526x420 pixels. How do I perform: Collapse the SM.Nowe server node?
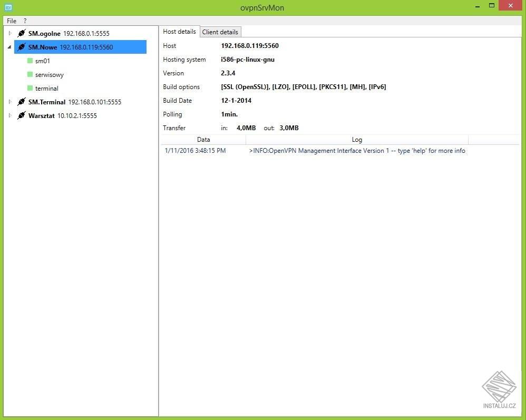pyautogui.click(x=9, y=47)
